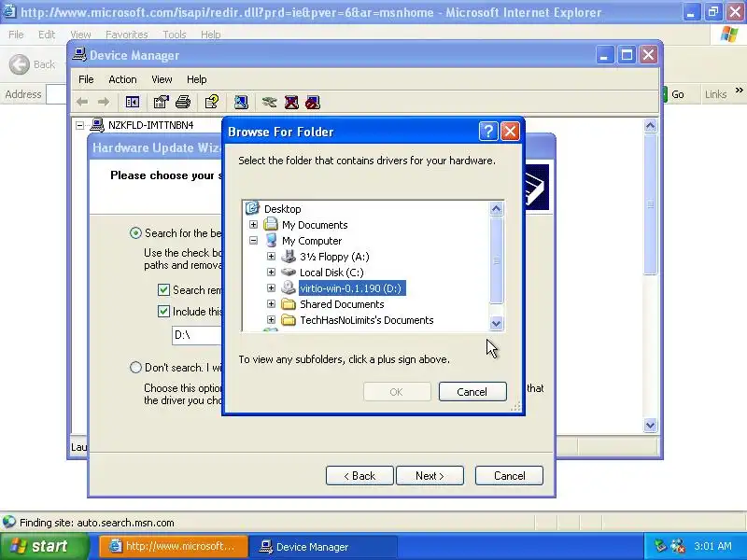Click the NZKFLD-IMTTNBN4 computer icon
747x560 pixels.
coord(97,125)
